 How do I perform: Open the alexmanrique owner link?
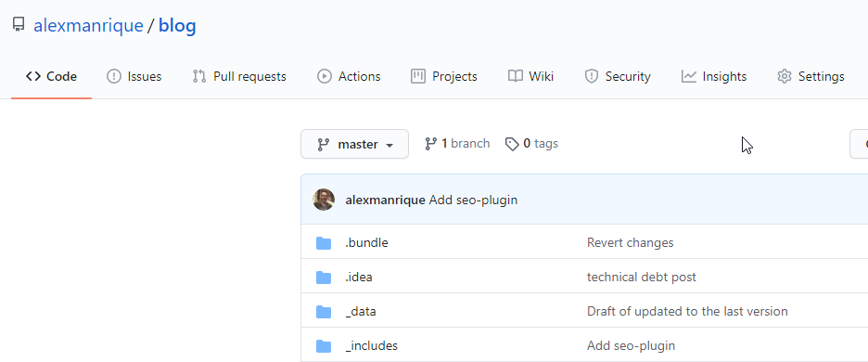(89, 25)
